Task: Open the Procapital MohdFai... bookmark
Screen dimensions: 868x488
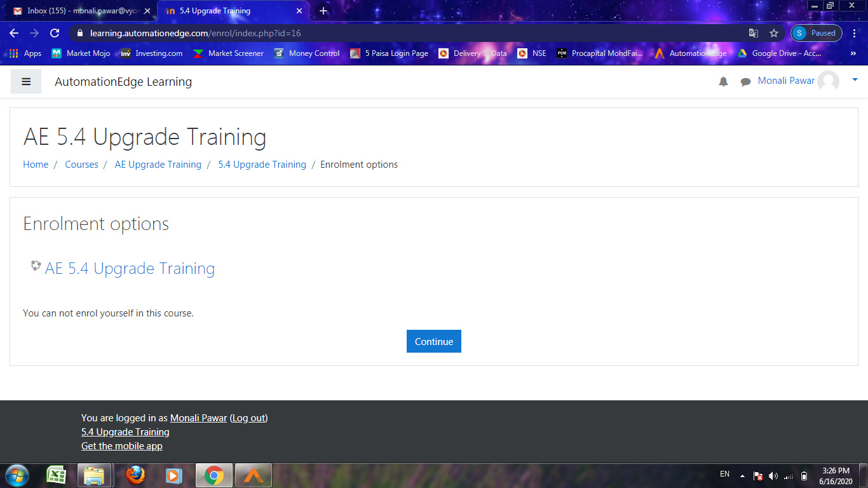Action: point(599,53)
